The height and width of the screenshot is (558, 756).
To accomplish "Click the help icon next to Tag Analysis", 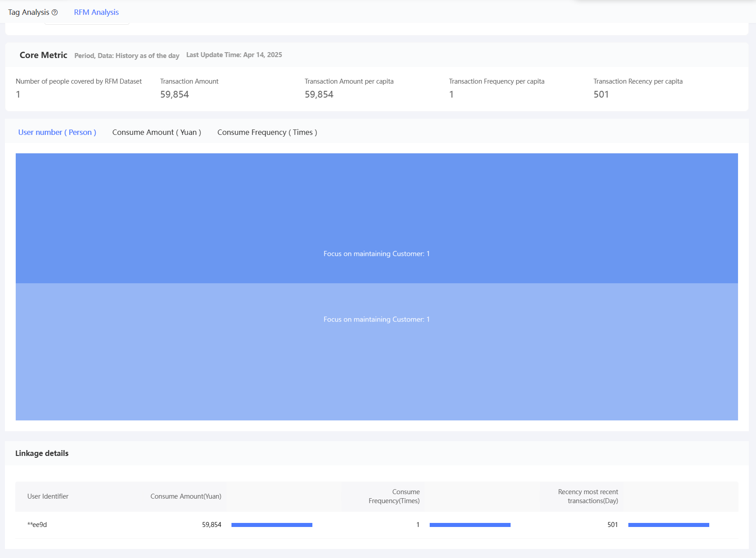I will coord(55,13).
